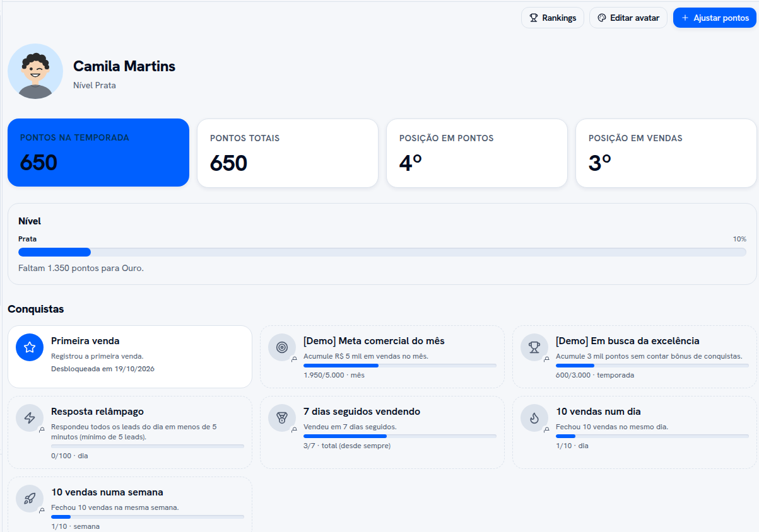Click the Prata level progress bar
Image resolution: width=759 pixels, height=532 pixels.
[382, 252]
